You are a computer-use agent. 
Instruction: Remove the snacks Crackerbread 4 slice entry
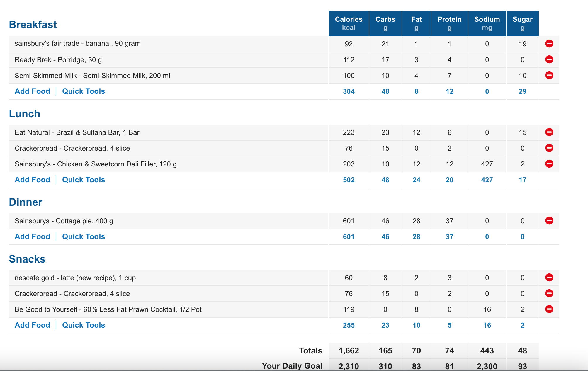549,293
